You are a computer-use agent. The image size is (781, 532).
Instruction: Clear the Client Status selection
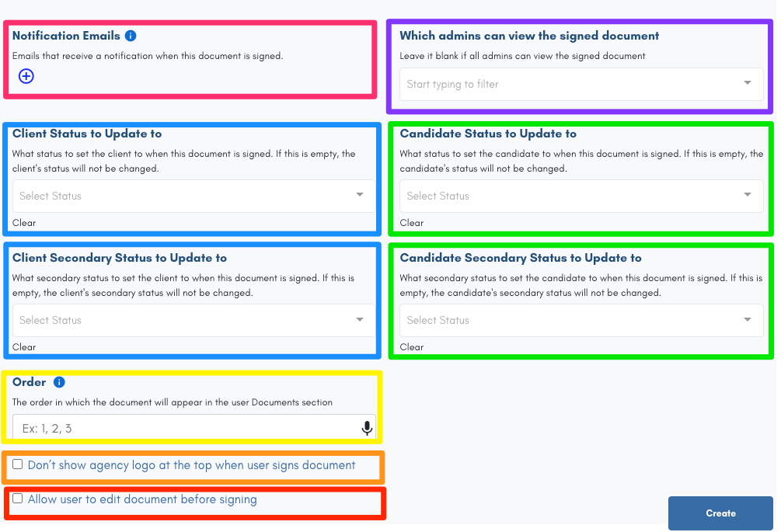coord(24,223)
